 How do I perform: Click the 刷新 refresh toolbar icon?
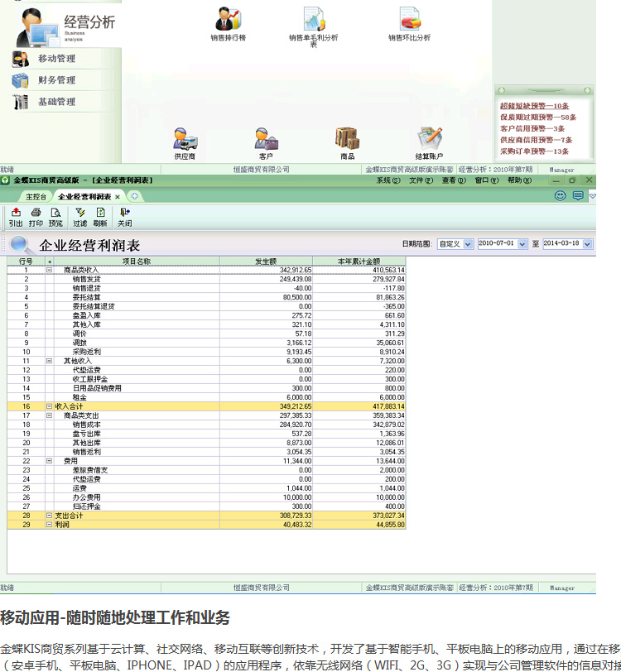[100, 212]
